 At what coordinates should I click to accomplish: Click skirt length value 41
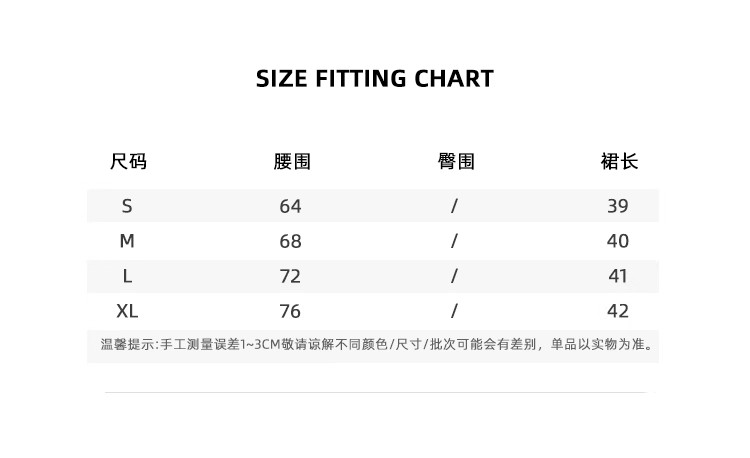tap(618, 276)
